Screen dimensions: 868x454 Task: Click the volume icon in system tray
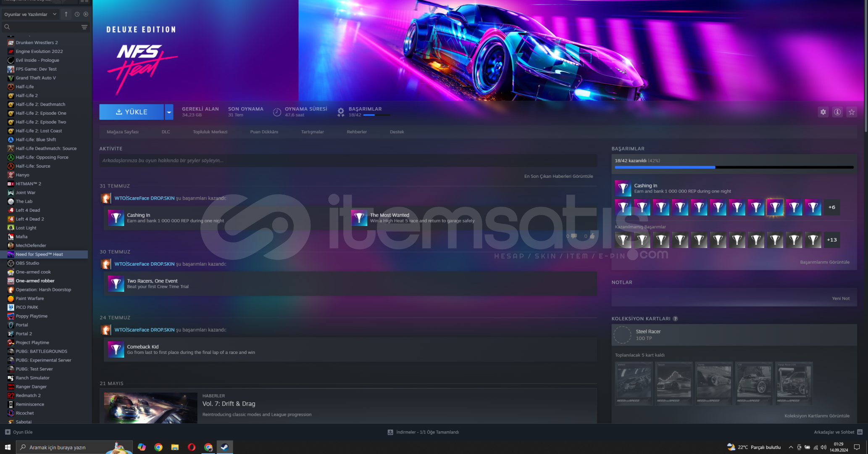pyautogui.click(x=823, y=447)
